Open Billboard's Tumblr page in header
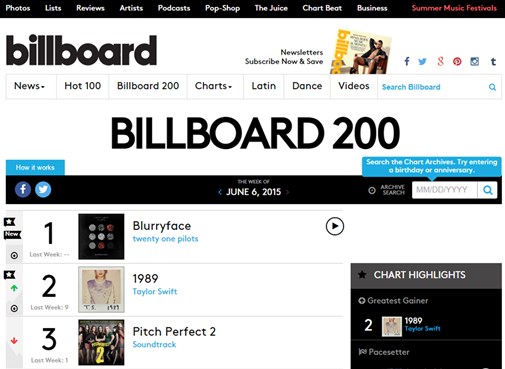Screen dimensions: 505x369 click(x=493, y=61)
